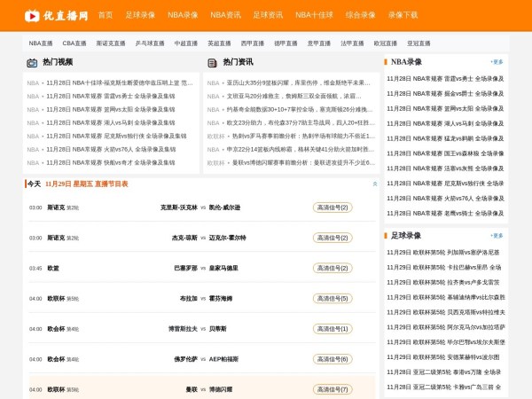The width and height of the screenshot is (532, 399).
Task: Open the 首页 navigation menu item
Action: pos(106,15)
